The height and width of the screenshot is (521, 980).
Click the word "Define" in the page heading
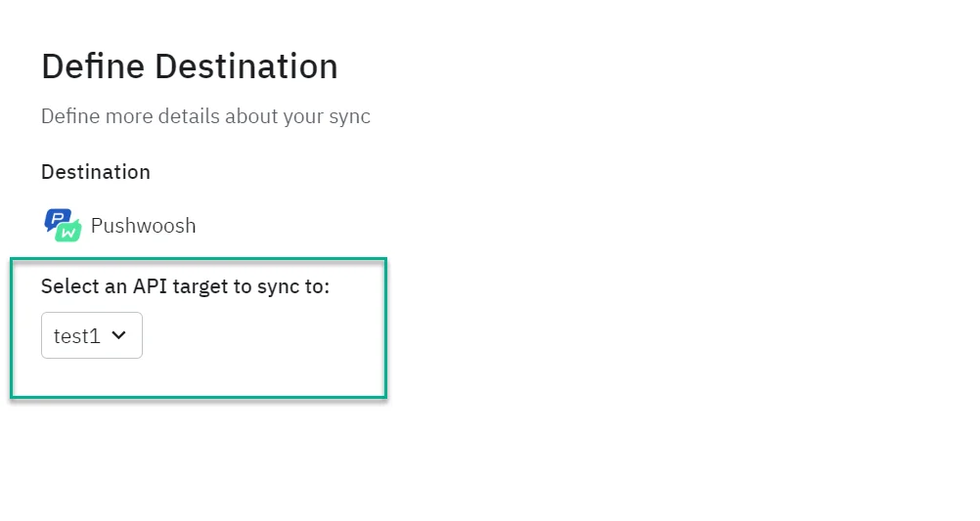[93, 66]
